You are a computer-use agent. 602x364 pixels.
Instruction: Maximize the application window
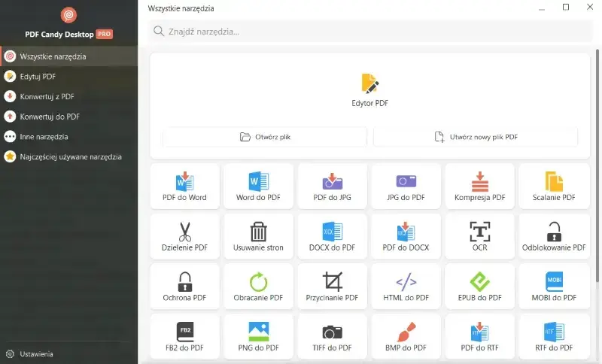566,8
